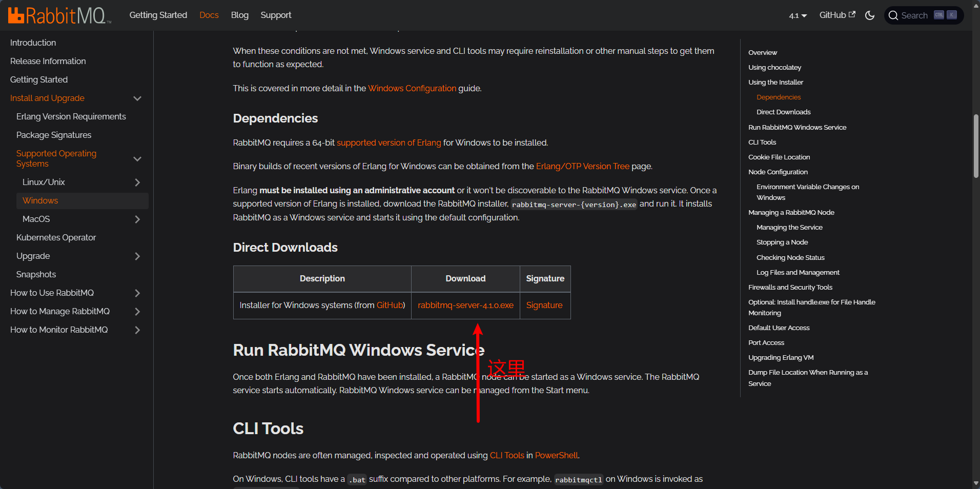This screenshot has width=980, height=489.
Task: Open Erlang Version Requirements sidebar item
Action: pos(71,116)
